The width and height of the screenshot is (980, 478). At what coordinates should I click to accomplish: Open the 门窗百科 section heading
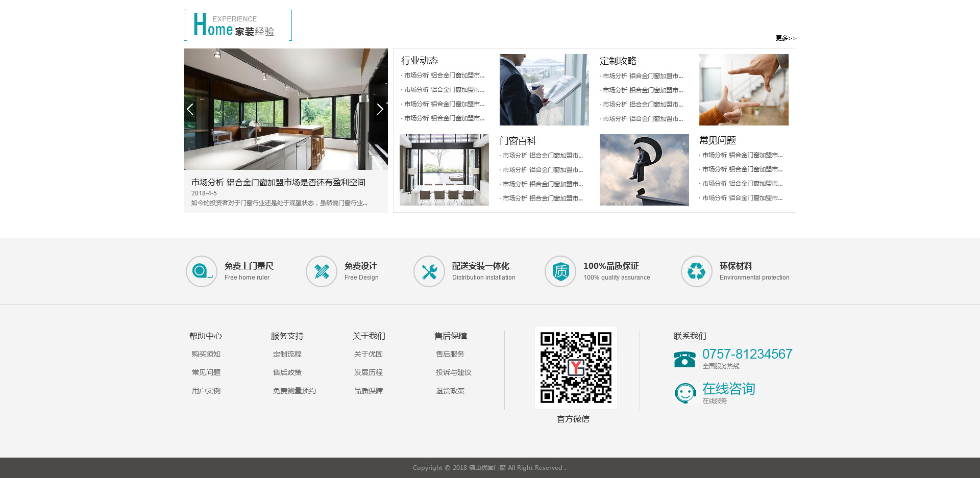click(x=518, y=141)
